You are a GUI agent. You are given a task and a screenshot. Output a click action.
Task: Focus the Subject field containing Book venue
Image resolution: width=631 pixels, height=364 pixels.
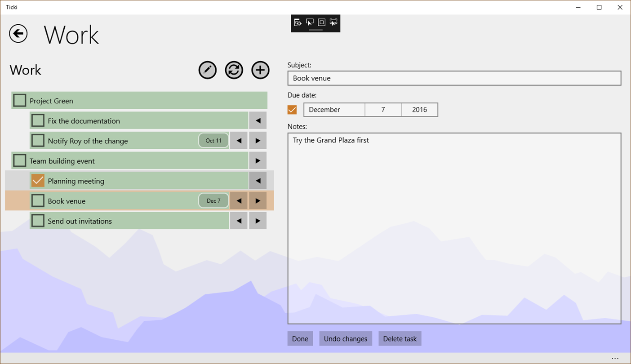click(454, 78)
